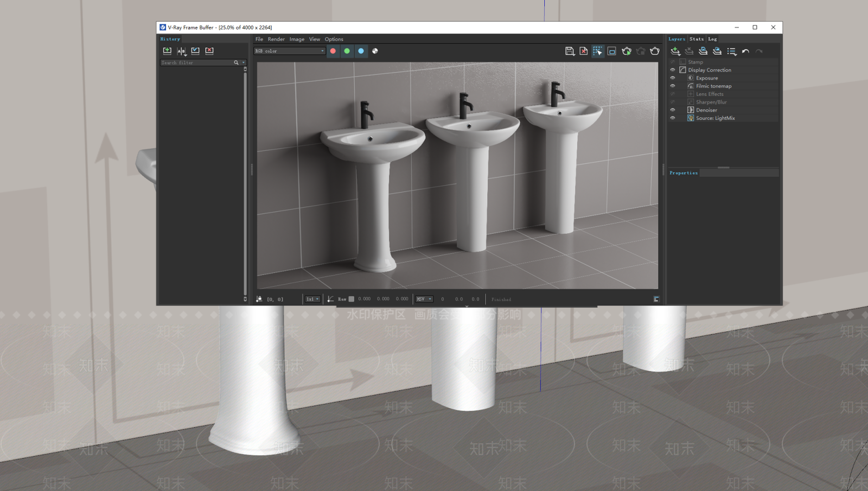Click the clear image icon with red X

pyautogui.click(x=584, y=51)
